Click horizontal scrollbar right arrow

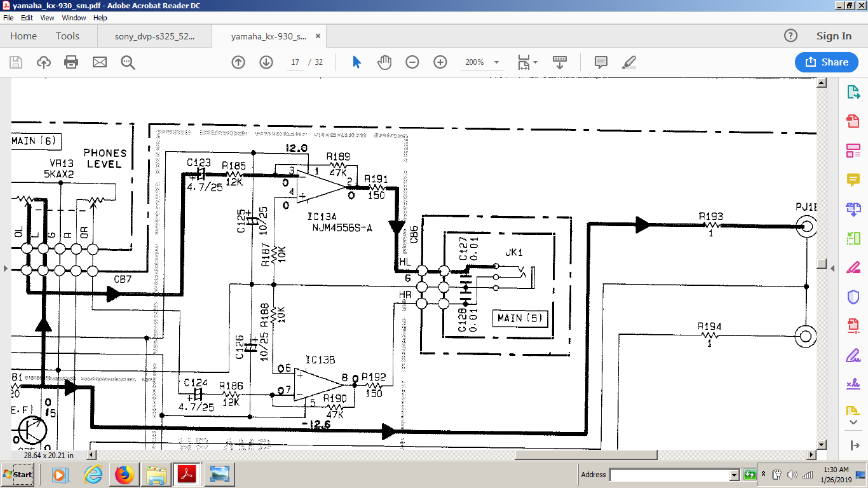(x=811, y=454)
